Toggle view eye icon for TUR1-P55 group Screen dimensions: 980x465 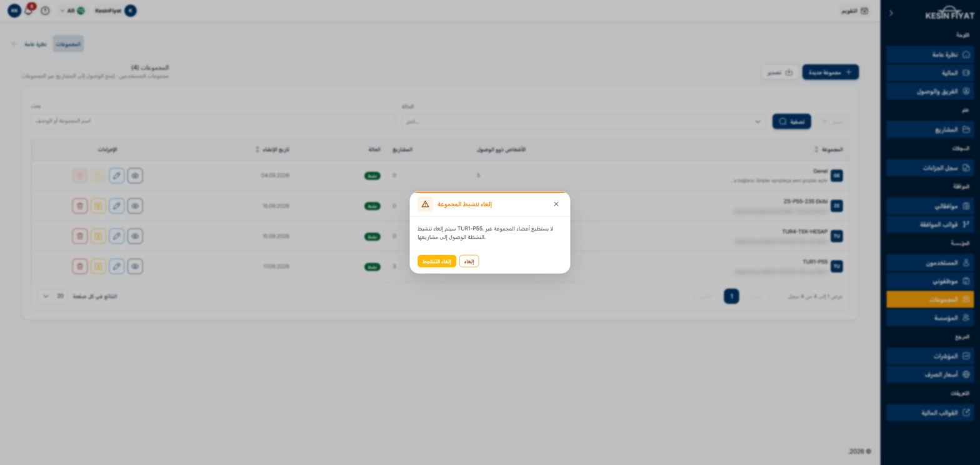[x=135, y=266]
